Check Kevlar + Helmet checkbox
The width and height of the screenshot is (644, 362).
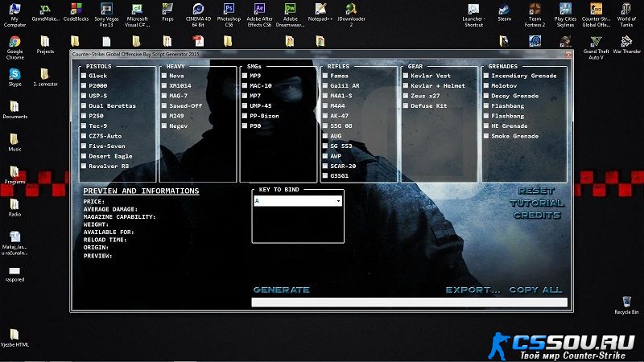click(x=406, y=86)
